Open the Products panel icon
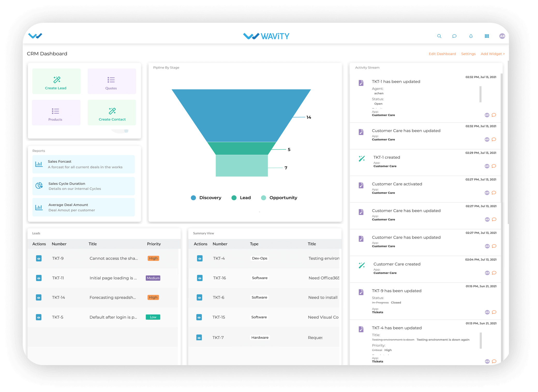Screen dimensions: 538x392 pos(55,111)
